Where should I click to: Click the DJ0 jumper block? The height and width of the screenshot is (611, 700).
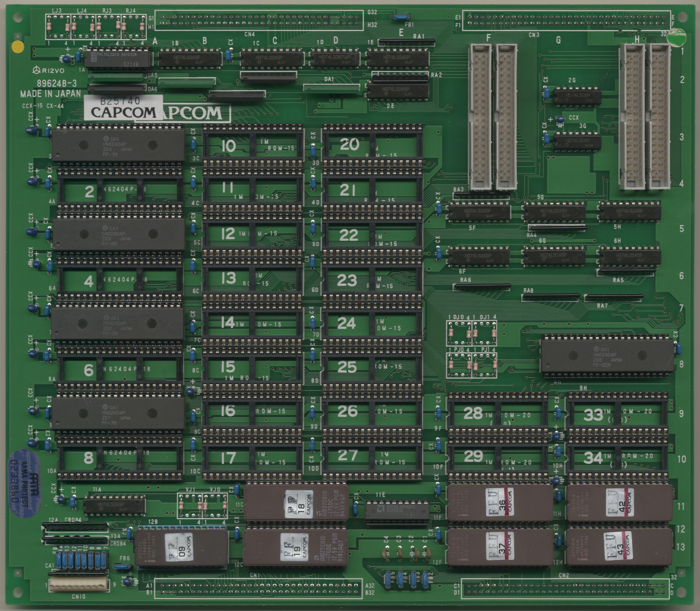click(x=459, y=333)
